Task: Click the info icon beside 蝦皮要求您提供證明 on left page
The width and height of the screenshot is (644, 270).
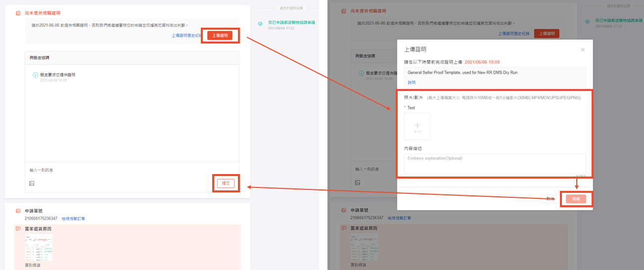Action: point(35,75)
